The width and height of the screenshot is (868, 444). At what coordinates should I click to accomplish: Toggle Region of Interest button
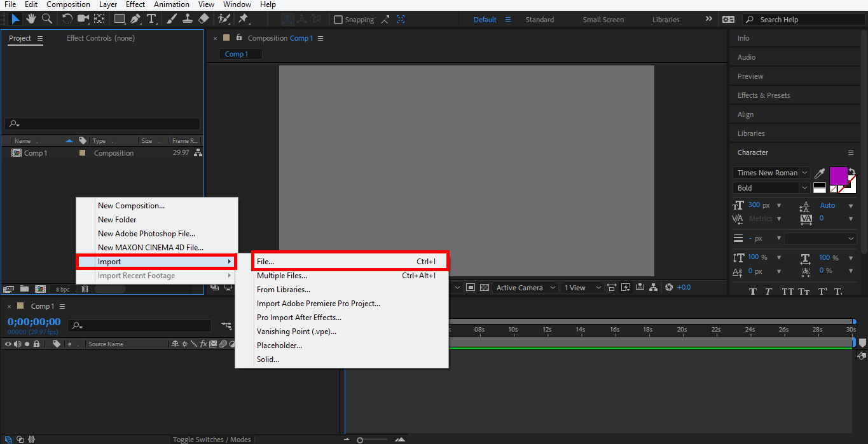coord(471,288)
